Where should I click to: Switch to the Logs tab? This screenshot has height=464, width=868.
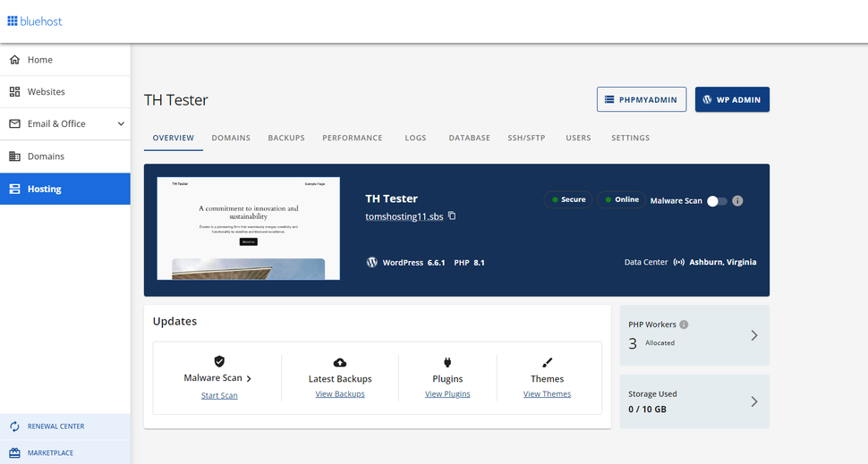click(415, 138)
